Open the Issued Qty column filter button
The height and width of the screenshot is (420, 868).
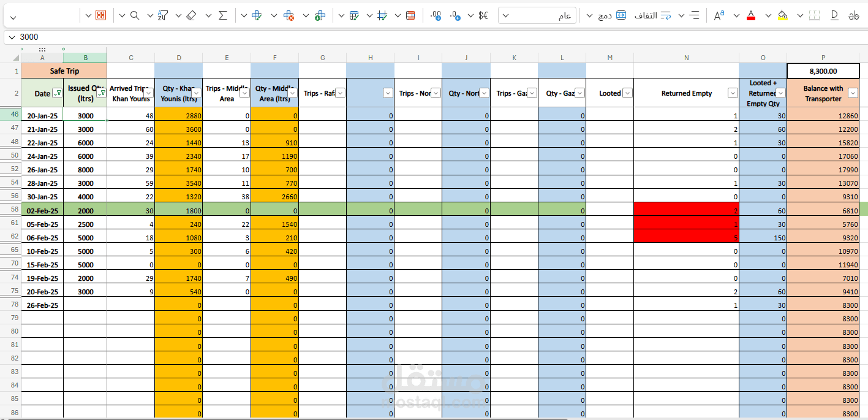tap(100, 93)
